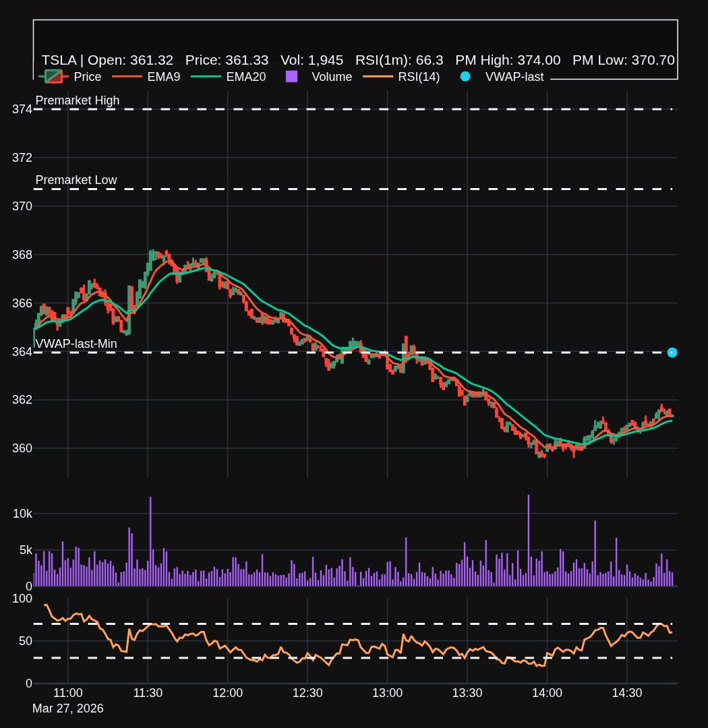This screenshot has height=728, width=708.
Task: Click the 360 price axis label
Action: pos(22,448)
